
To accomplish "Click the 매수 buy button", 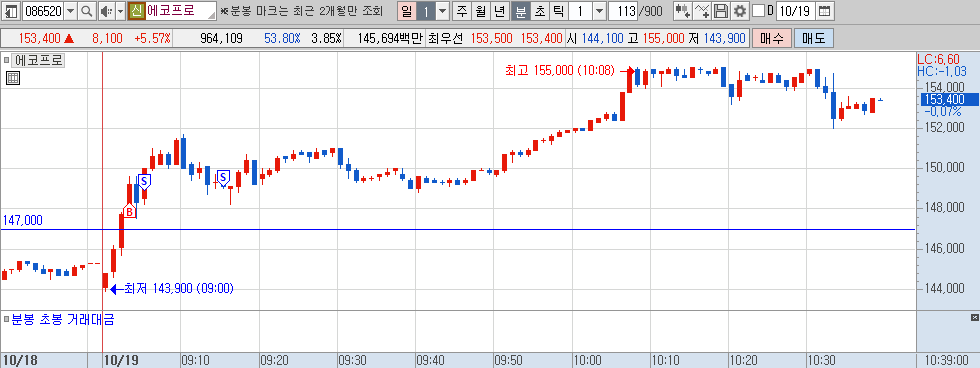I will click(x=772, y=38).
